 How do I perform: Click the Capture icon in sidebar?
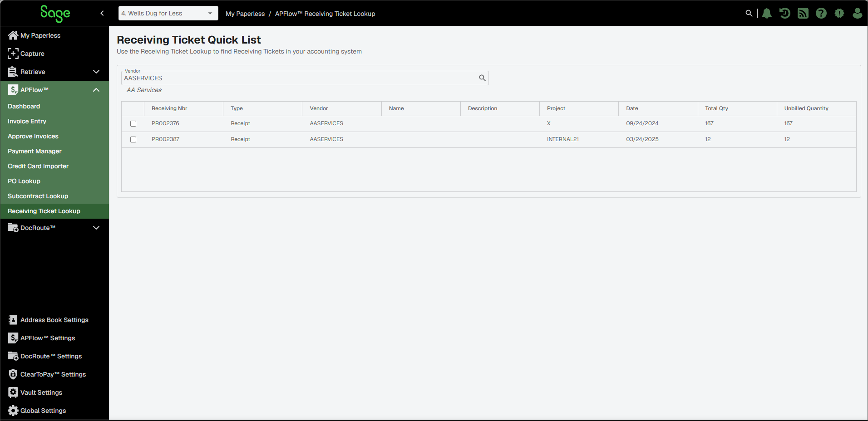click(x=13, y=54)
